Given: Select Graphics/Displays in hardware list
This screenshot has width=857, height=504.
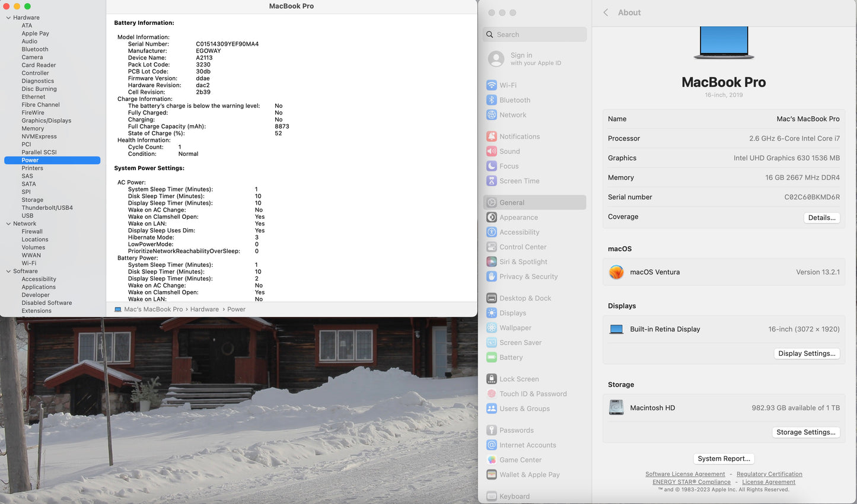Looking at the screenshot, I should [46, 120].
